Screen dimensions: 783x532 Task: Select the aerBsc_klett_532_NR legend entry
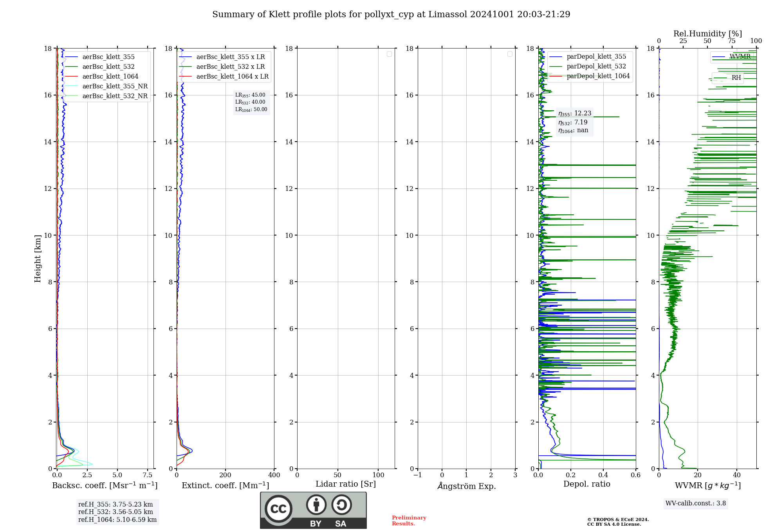(x=106, y=96)
